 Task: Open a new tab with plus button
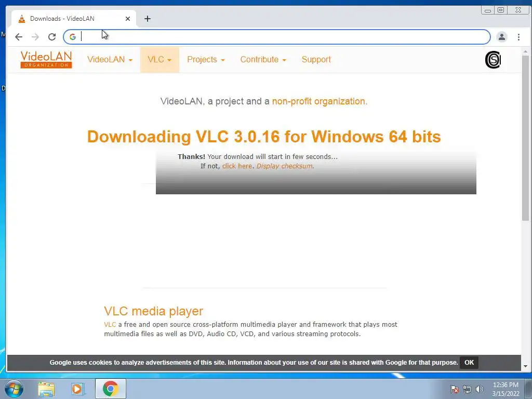(147, 19)
